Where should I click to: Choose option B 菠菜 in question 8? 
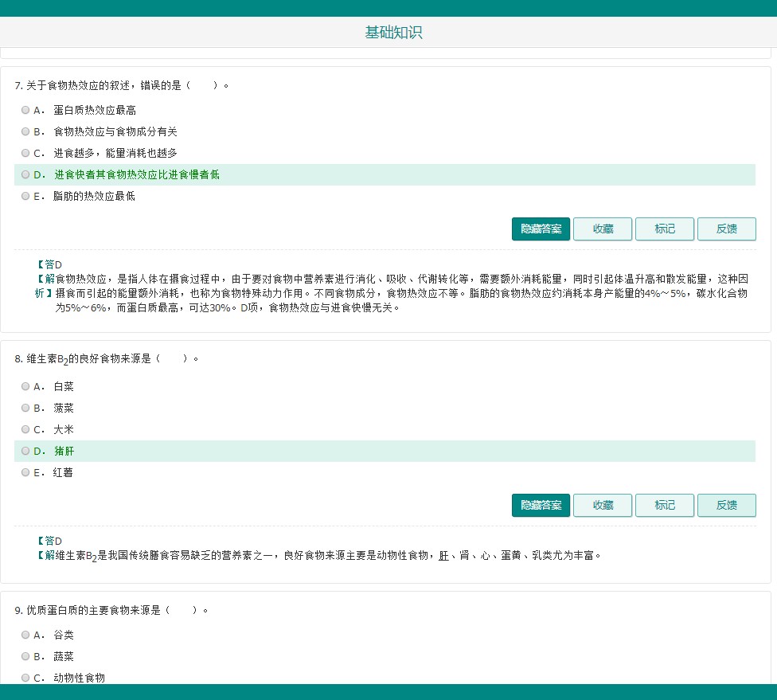point(25,408)
